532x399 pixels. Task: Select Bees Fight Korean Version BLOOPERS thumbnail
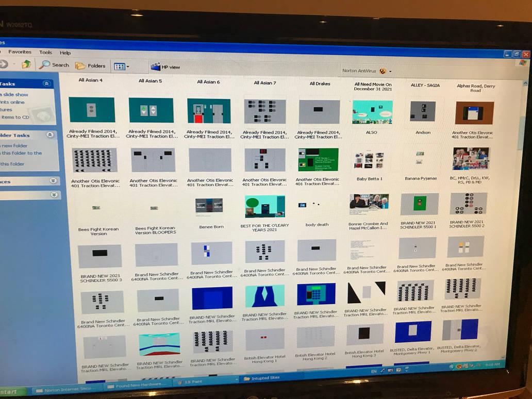[154, 208]
